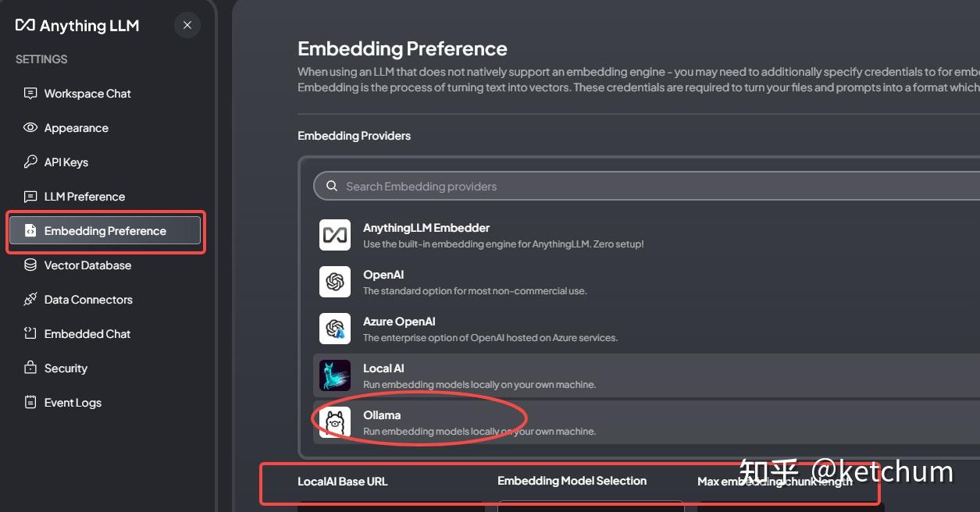Click the Security lock icon
Viewport: 980px width, 512px height.
30,368
